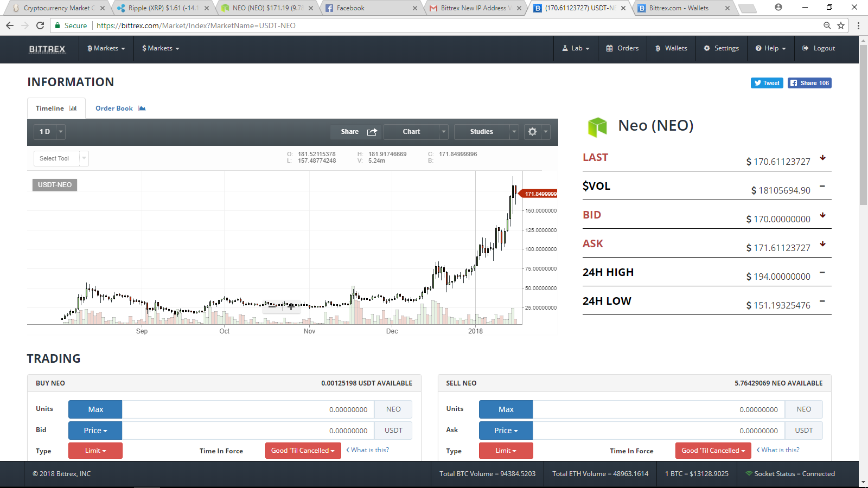Viewport: 868px width, 488px height.
Task: Click the Buy NEO units input field
Action: point(248,409)
